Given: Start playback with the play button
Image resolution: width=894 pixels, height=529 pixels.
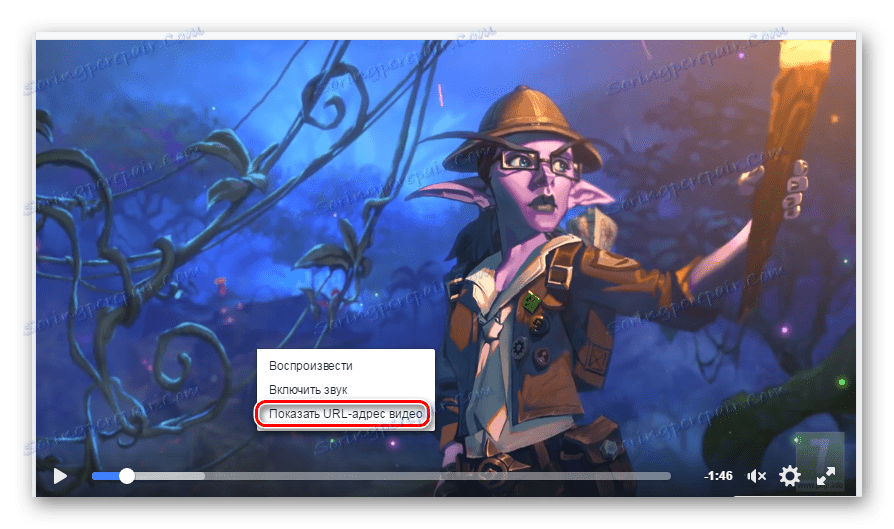Looking at the screenshot, I should pos(60,476).
